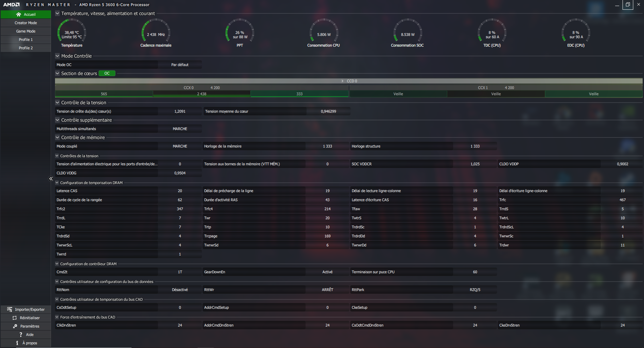This screenshot has height=348, width=644.
Task: Collapse Configuration de contrôleur DRAM
Action: (57, 264)
